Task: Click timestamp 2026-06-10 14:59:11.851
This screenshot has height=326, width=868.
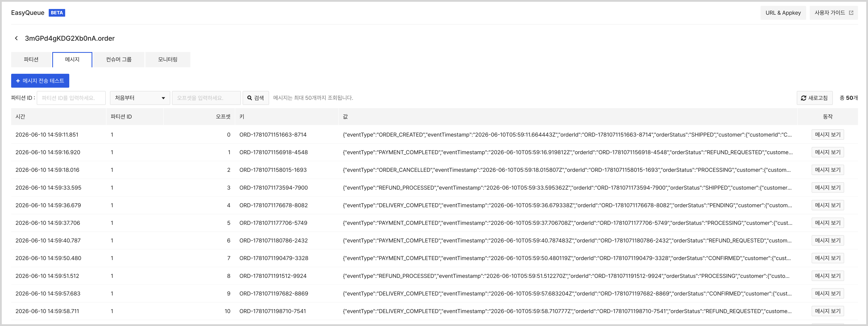Action: pyautogui.click(x=47, y=135)
